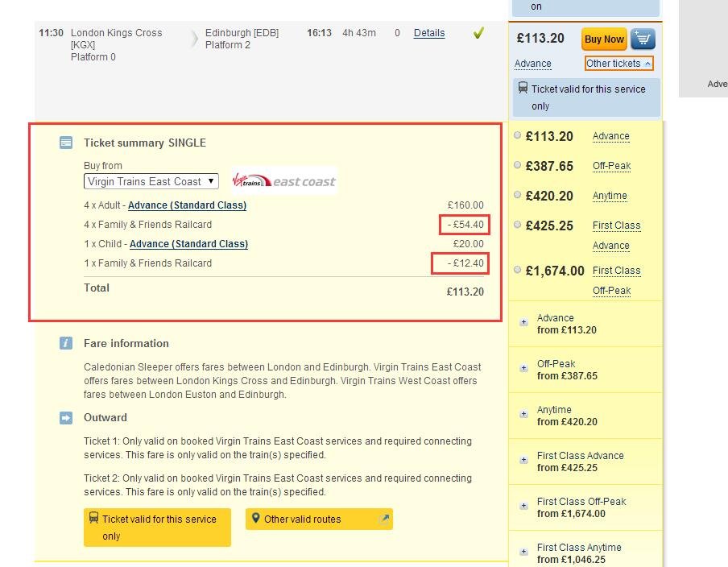This screenshot has width=728, height=567.
Task: Click the external link icon on Other valid routes
Action: point(384,519)
